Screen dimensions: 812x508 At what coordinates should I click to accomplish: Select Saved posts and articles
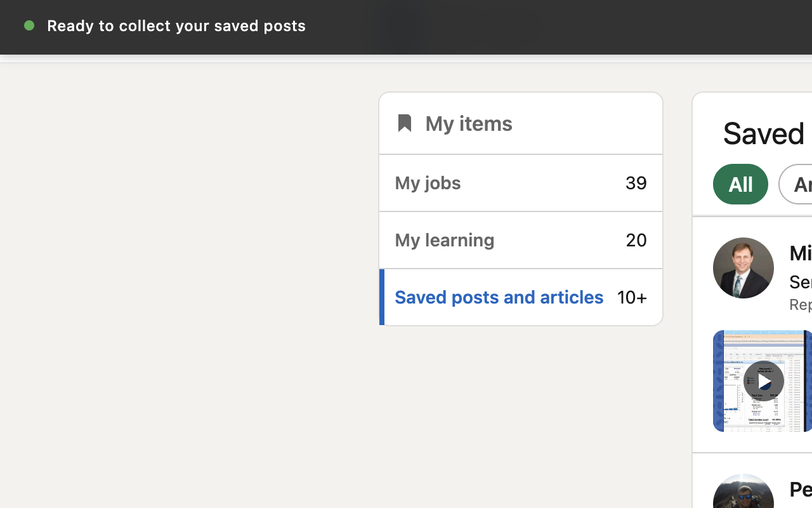pos(521,297)
